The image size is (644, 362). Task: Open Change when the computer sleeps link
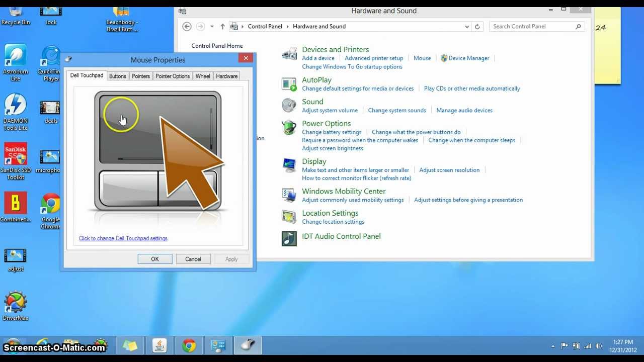[472, 140]
